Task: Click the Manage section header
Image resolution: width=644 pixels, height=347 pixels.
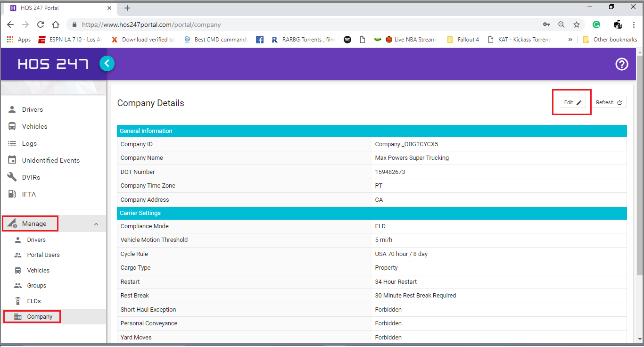Action: pos(53,223)
